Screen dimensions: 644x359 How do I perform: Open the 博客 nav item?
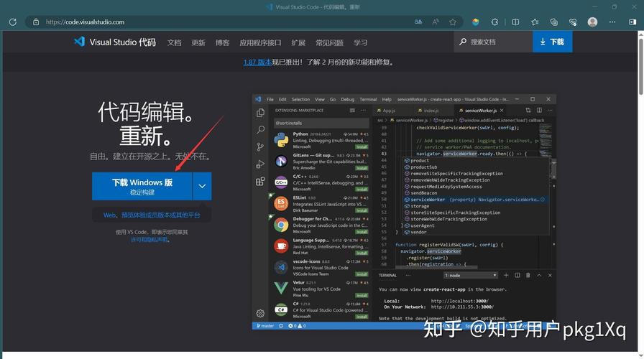pos(222,42)
